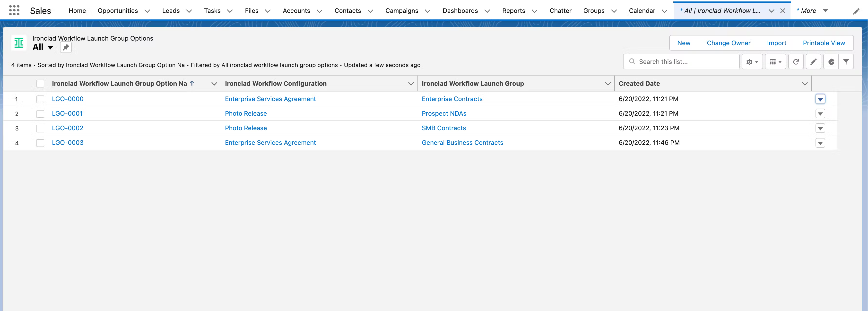Close the Ironclad Workflow tab
Viewport: 868px width, 311px height.
(x=783, y=11)
